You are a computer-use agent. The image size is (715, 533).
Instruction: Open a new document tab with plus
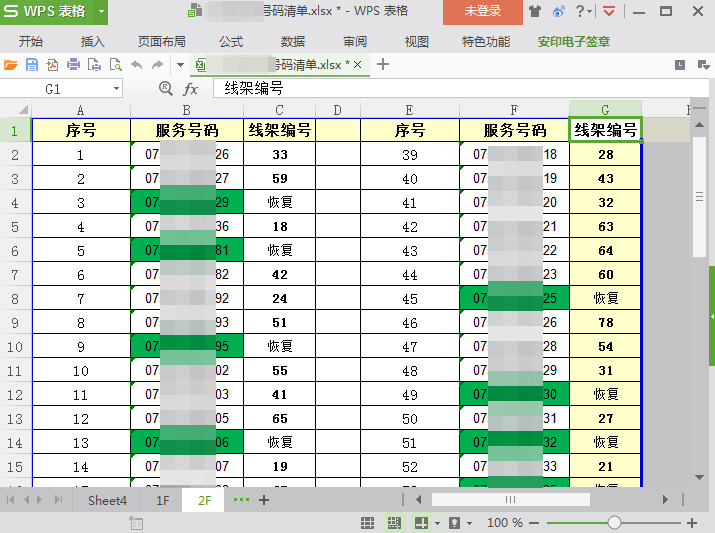pos(382,65)
